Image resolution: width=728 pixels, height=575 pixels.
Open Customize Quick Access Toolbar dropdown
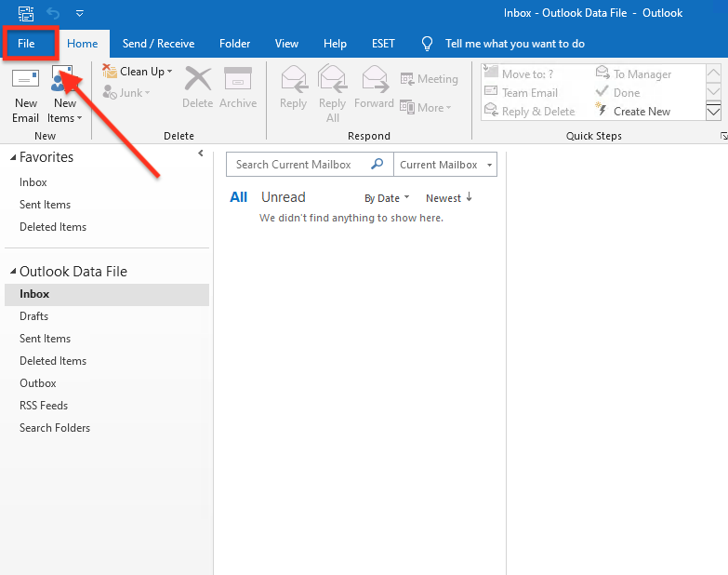coord(80,13)
